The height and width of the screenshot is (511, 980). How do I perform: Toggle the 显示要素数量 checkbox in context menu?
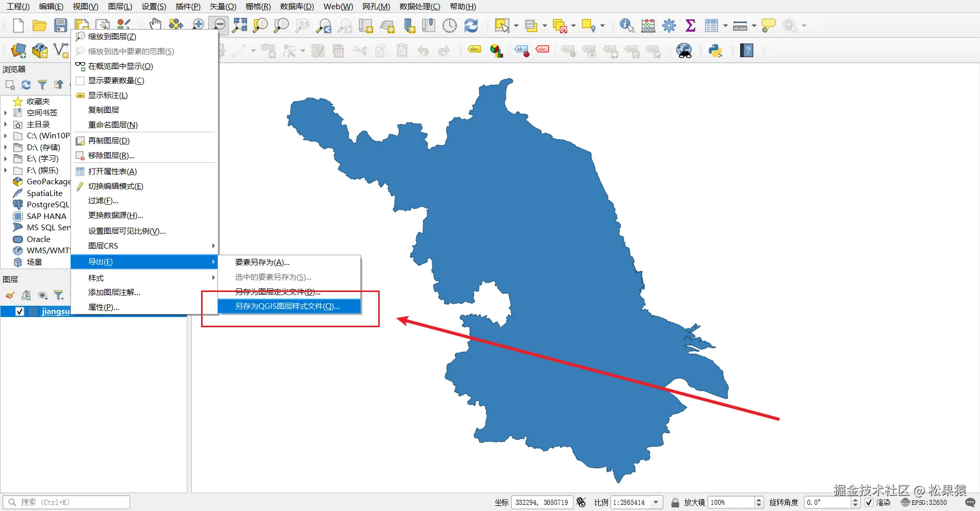point(80,81)
